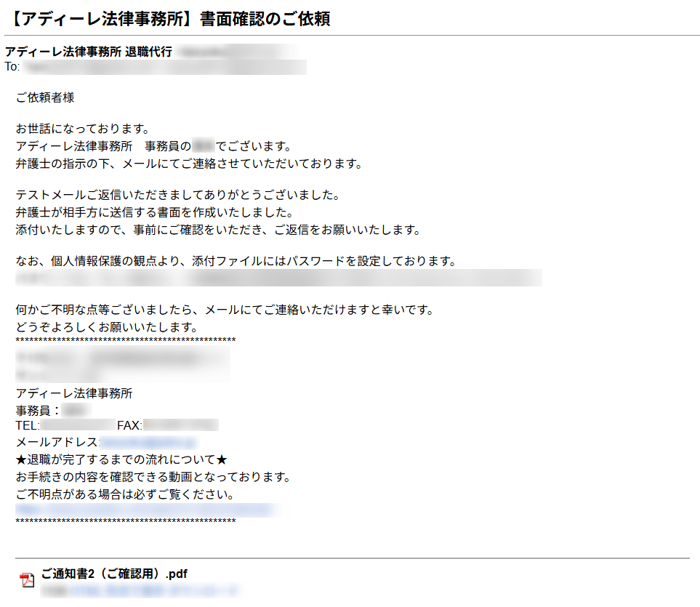Screen dimensions: 700x607
Task: Open the メールアドレス email link
Action: (x=145, y=442)
